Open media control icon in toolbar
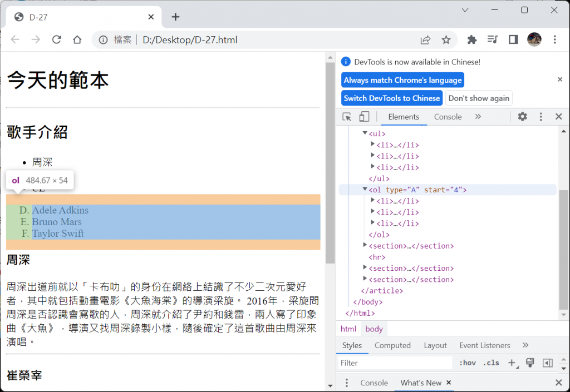Image resolution: width=570 pixels, height=392 pixels. click(x=493, y=39)
